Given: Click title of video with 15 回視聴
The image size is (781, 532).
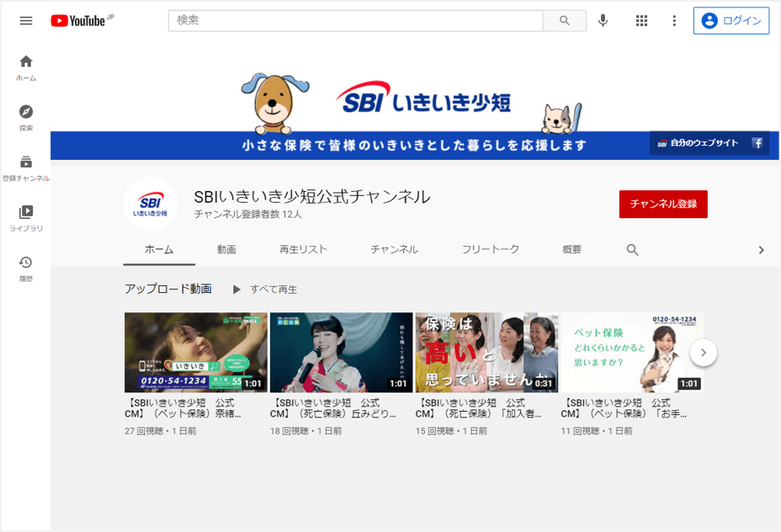Looking at the screenshot, I should pyautogui.click(x=479, y=408).
